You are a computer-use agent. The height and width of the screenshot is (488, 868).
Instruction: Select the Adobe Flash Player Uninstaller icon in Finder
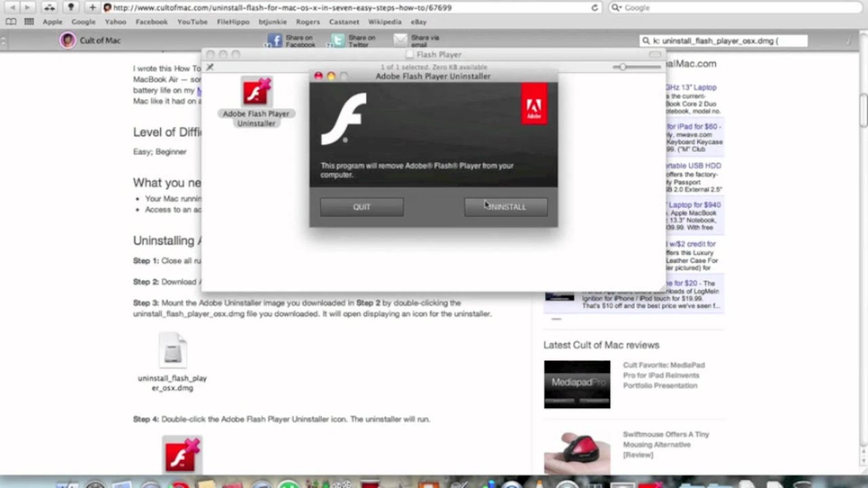pyautogui.click(x=256, y=94)
